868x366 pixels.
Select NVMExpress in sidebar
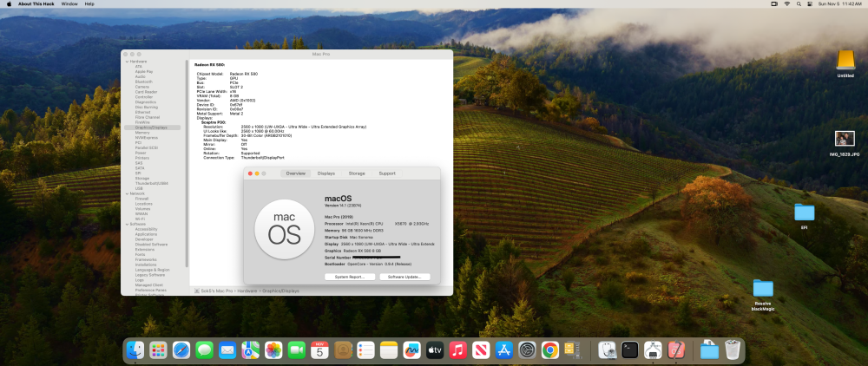[146, 138]
